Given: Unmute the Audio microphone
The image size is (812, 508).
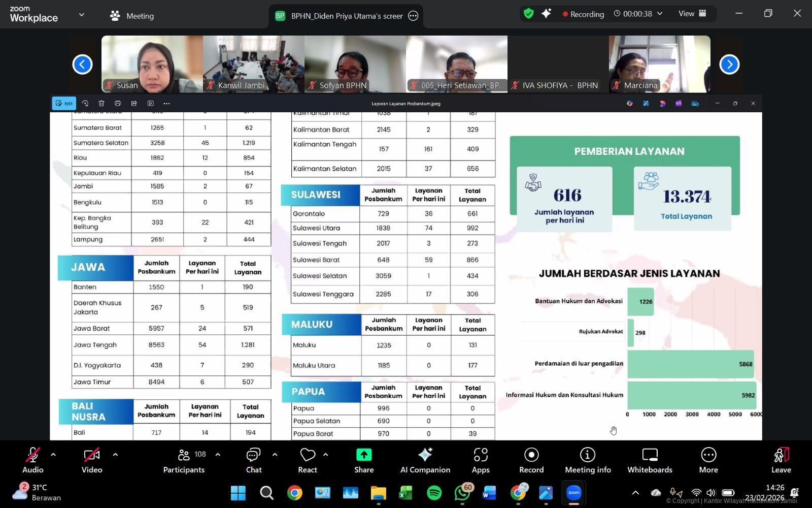Looking at the screenshot, I should (33, 460).
